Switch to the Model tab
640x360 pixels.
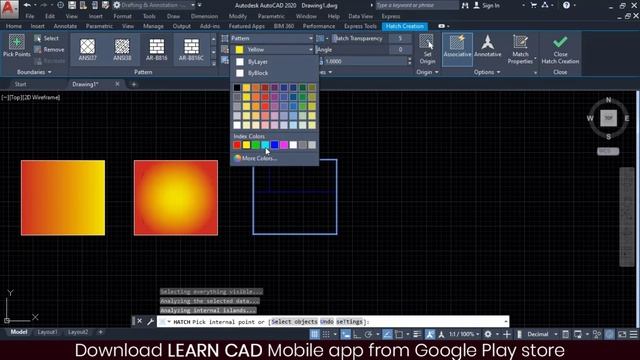pyautogui.click(x=19, y=332)
